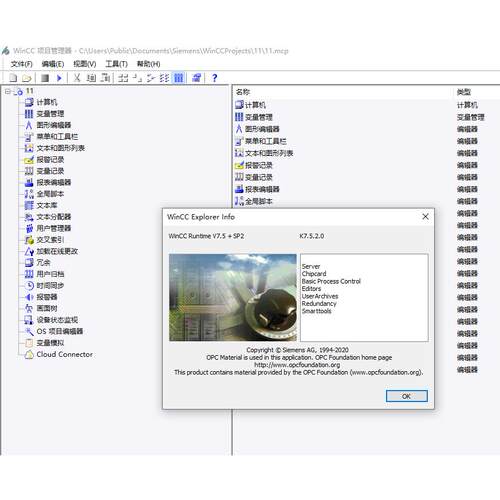
Task: Select Cloud Connector in the tree
Action: tap(65, 354)
